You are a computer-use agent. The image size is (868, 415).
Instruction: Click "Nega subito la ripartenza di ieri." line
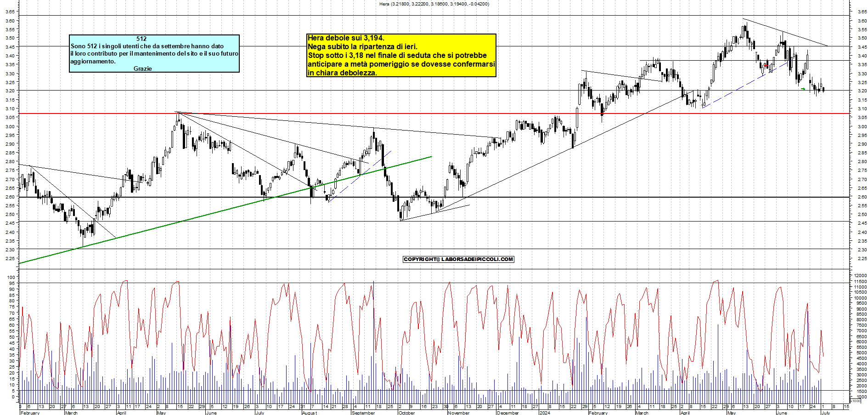(x=362, y=46)
